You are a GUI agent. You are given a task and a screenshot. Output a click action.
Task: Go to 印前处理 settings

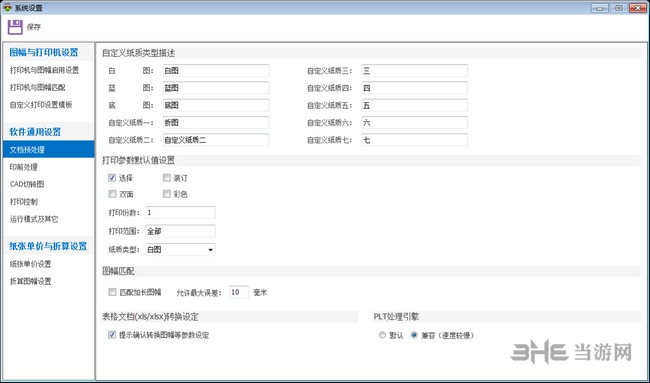coord(24,167)
